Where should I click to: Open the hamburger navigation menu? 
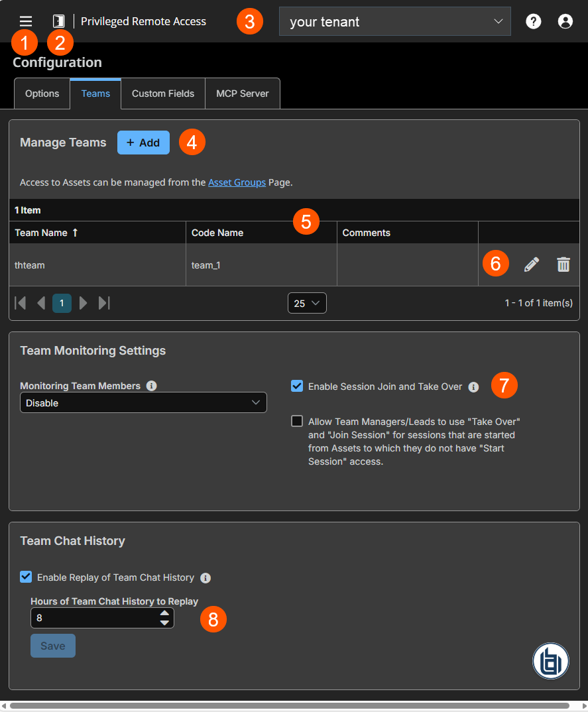(25, 21)
